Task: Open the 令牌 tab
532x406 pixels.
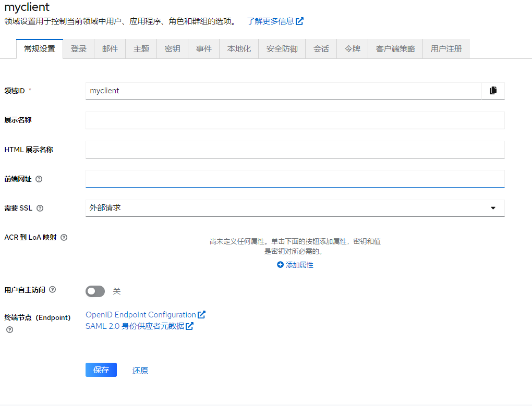Action: tap(352, 49)
